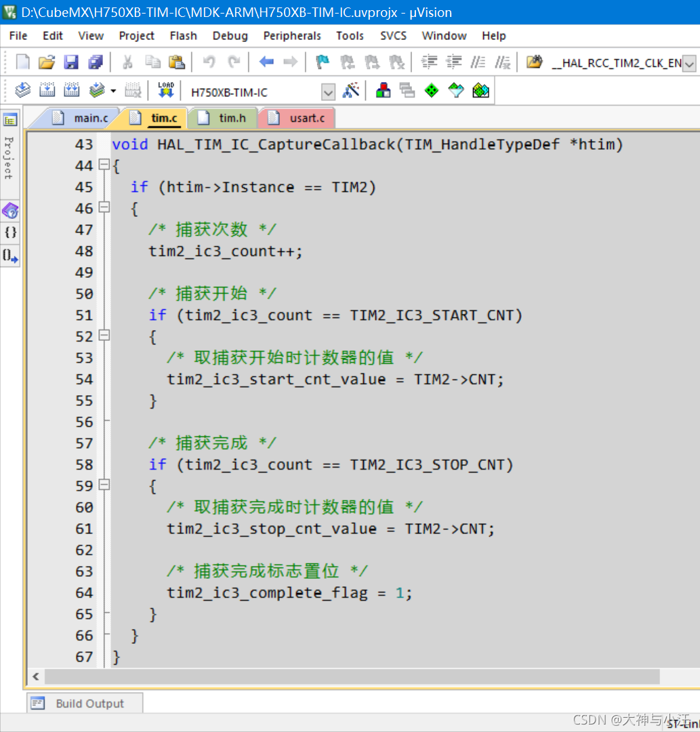Screen dimensions: 700x732
Task: Open the SVCS menu
Action: click(394, 36)
